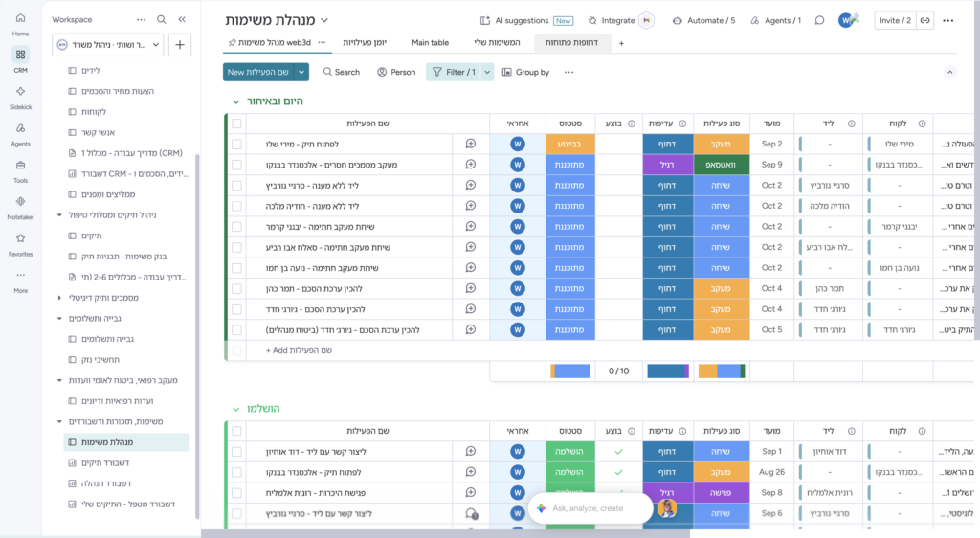Click the Ask, analyze, create input field
This screenshot has height=538, width=980.
point(590,508)
